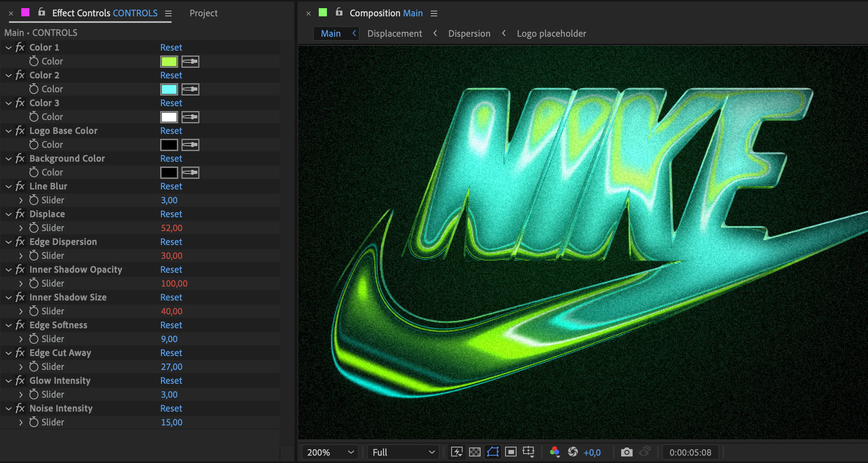
Task: Toggle the Color 2 fx effect switch
Action: pyautogui.click(x=20, y=75)
